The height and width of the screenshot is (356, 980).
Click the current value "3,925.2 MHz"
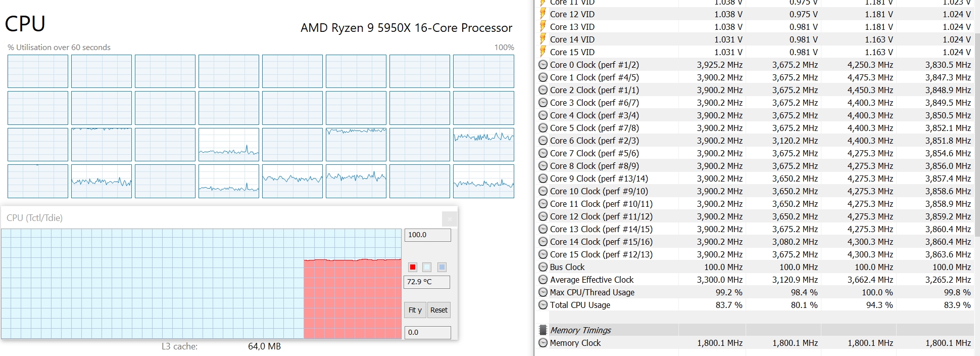pyautogui.click(x=719, y=65)
